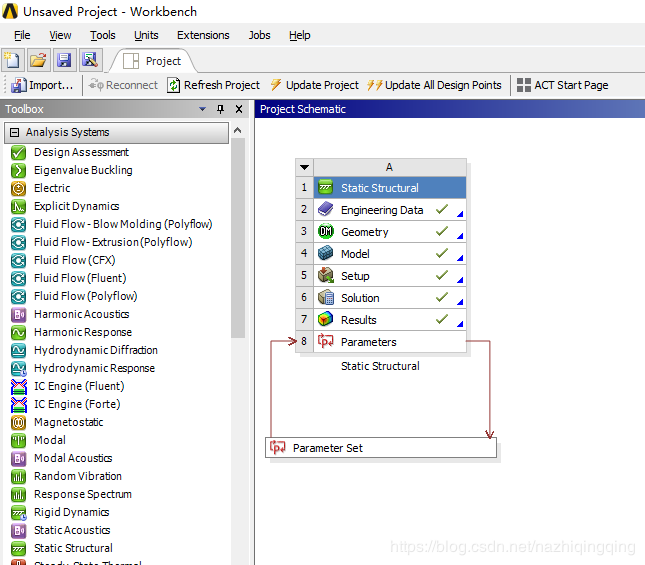Click the Toolbox scrollbar up arrow
This screenshot has width=645, height=565.
coord(238,130)
